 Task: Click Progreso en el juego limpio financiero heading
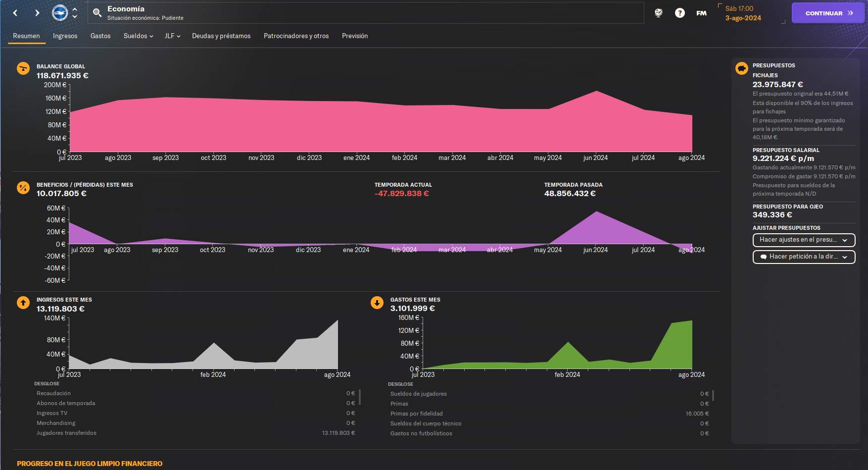[x=90, y=464]
